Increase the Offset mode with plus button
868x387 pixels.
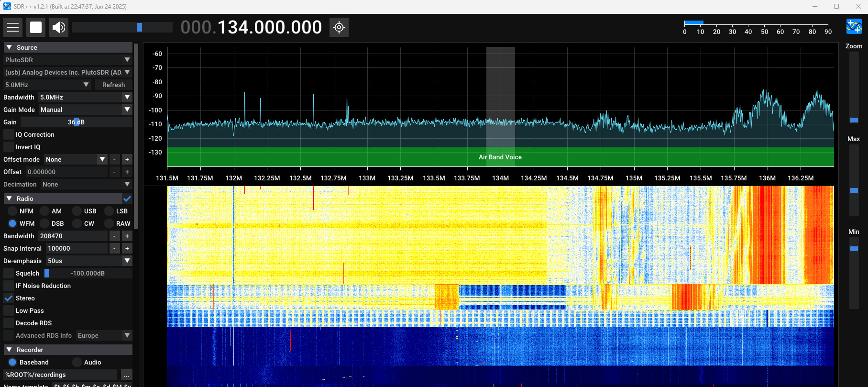pyautogui.click(x=127, y=159)
